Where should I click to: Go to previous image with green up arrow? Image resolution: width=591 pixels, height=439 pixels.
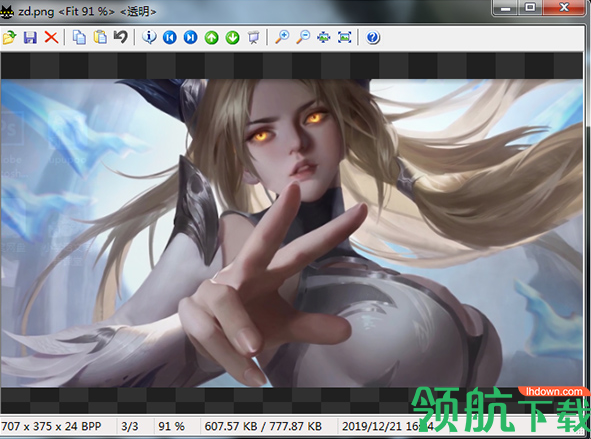(211, 37)
